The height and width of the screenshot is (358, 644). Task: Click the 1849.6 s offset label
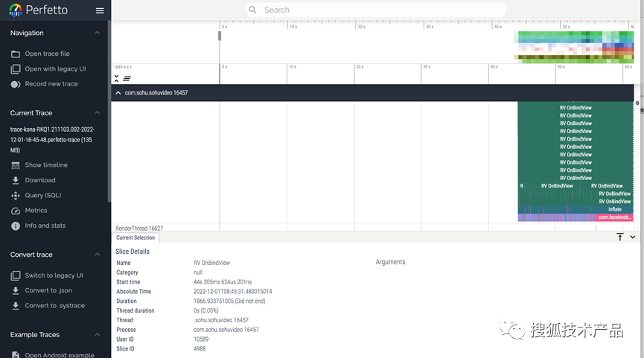[x=123, y=67]
